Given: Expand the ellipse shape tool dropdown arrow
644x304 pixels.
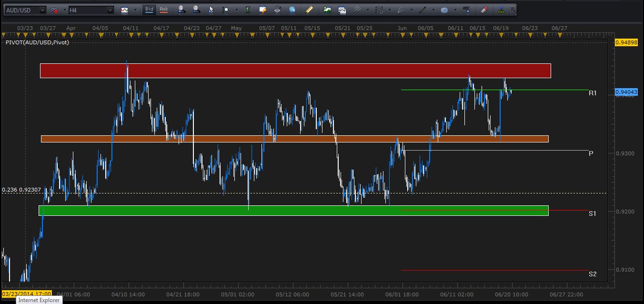Looking at the screenshot, I should 455,10.
